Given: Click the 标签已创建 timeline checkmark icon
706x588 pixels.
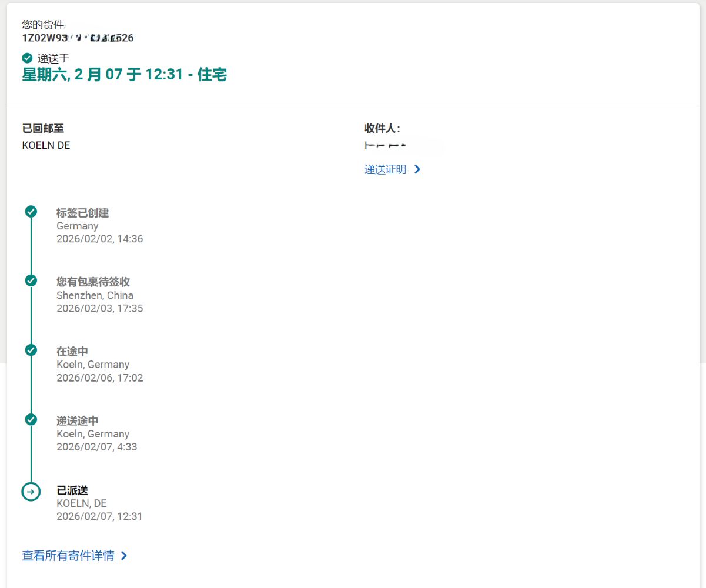Looking at the screenshot, I should point(31,212).
